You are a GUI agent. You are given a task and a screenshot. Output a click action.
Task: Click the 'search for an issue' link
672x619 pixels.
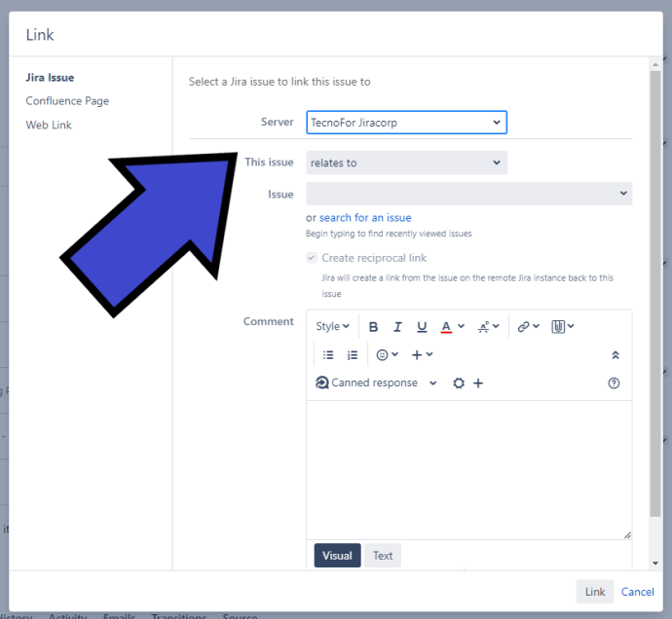(x=365, y=218)
